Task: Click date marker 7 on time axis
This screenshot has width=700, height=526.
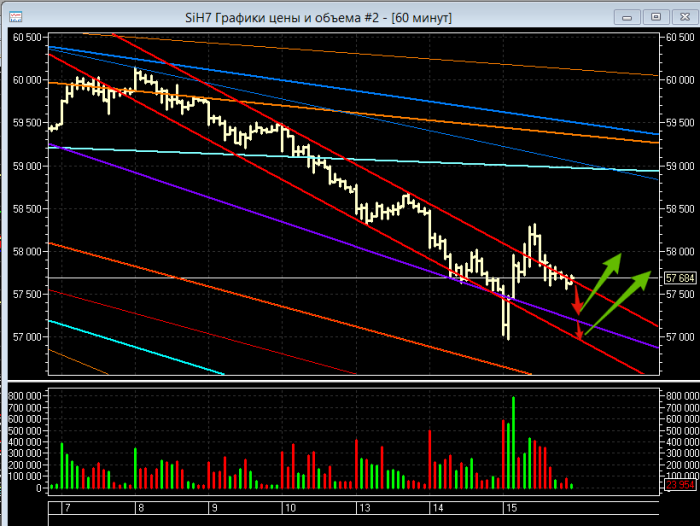Action: point(68,508)
